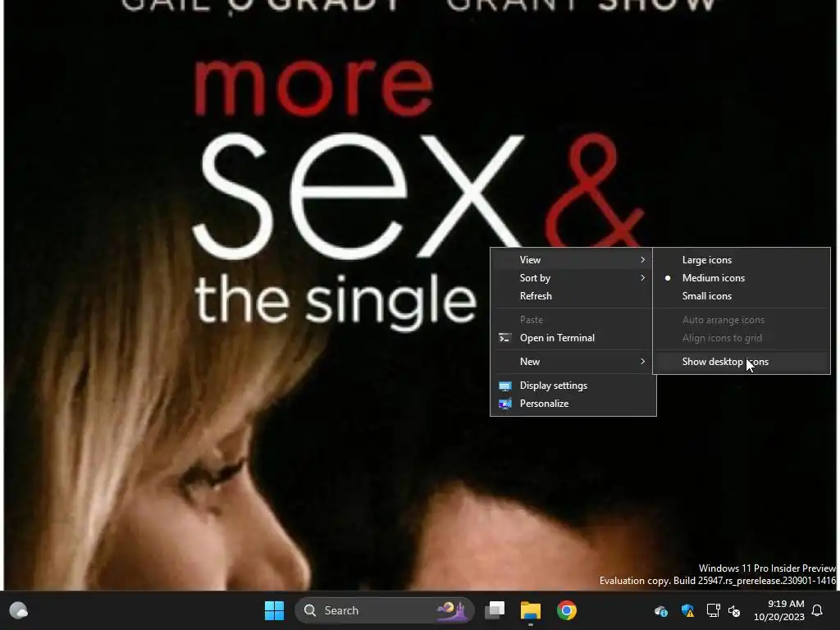Image resolution: width=840 pixels, height=630 pixels.
Task: Click the Search highlights castle icon
Action: coord(451,610)
